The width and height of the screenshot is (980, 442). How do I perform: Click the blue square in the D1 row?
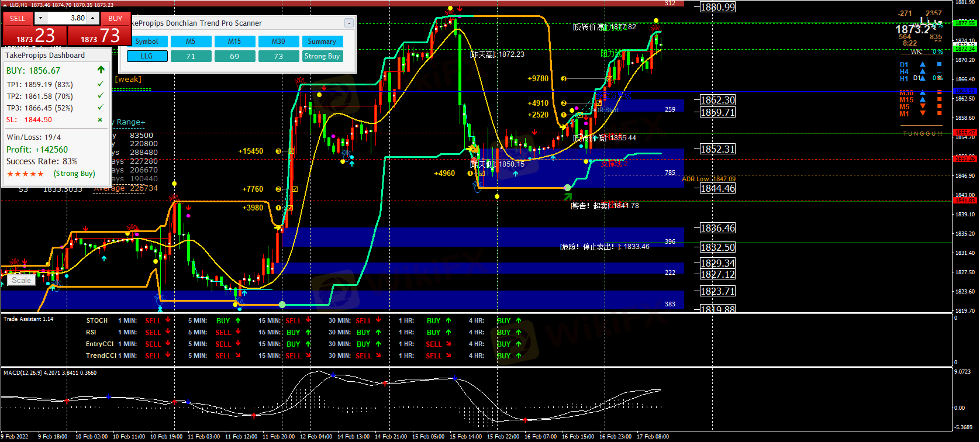(x=939, y=64)
